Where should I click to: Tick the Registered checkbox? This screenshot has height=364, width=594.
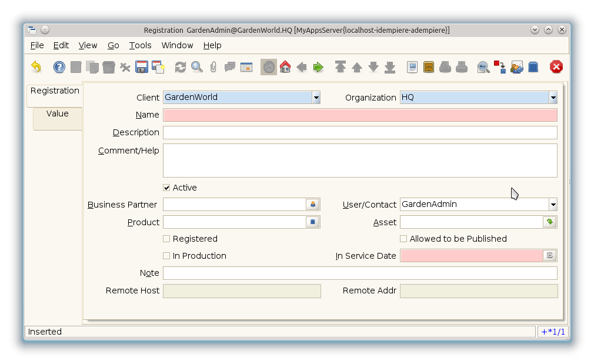pyautogui.click(x=167, y=239)
